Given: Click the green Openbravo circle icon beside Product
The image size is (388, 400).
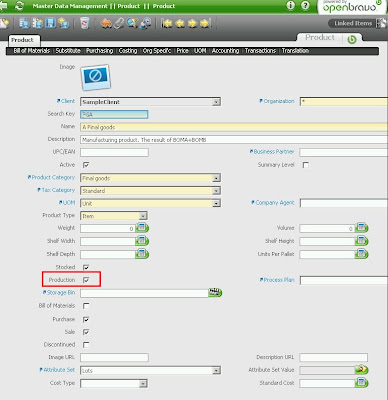Looking at the screenshot, I should (352, 39).
